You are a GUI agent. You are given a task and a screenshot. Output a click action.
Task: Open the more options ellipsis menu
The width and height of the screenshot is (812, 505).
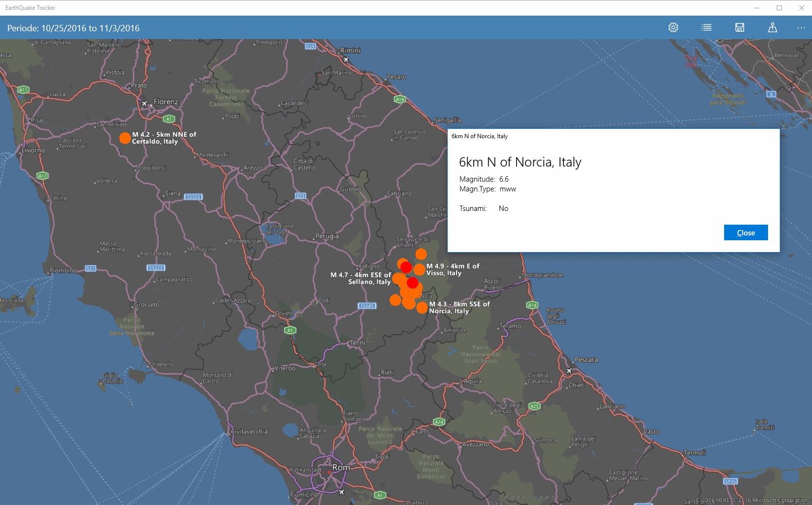pyautogui.click(x=801, y=28)
